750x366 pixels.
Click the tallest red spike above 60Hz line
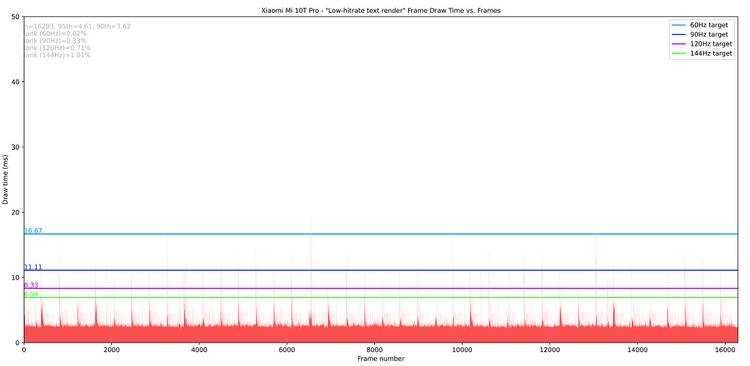click(311, 227)
